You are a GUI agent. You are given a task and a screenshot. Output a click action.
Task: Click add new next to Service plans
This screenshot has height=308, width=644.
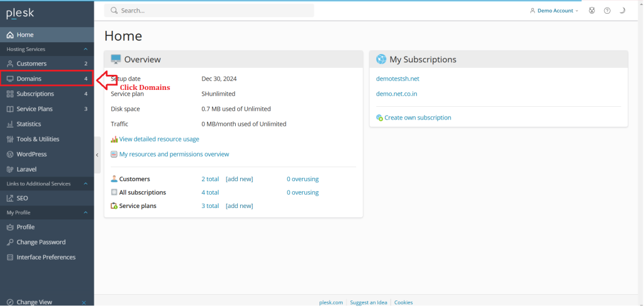[240, 206]
